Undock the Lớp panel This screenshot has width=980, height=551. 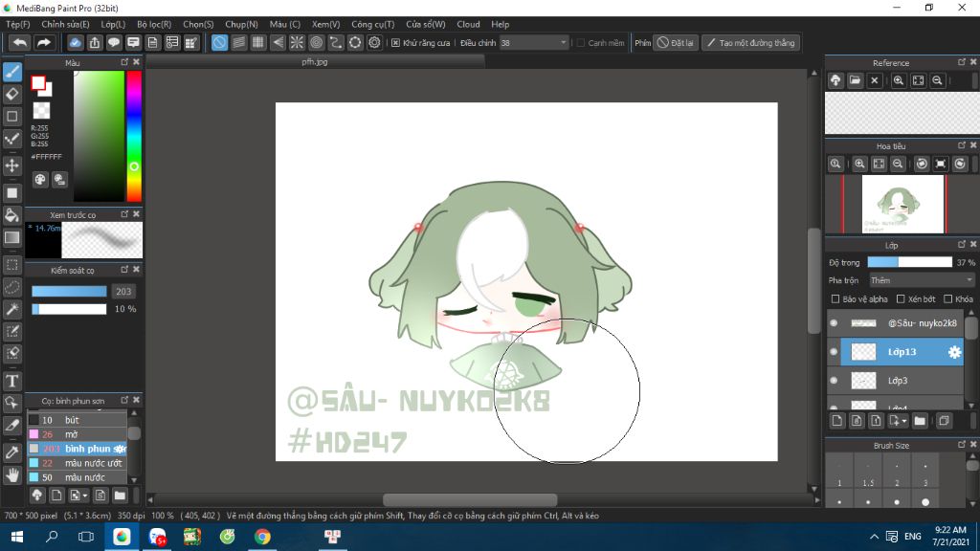[961, 244]
